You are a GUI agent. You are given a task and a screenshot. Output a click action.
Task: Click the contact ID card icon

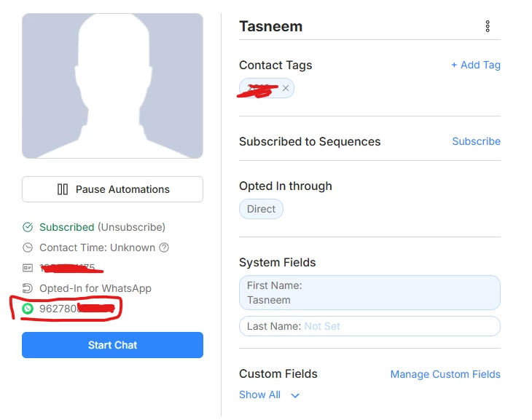pos(28,268)
